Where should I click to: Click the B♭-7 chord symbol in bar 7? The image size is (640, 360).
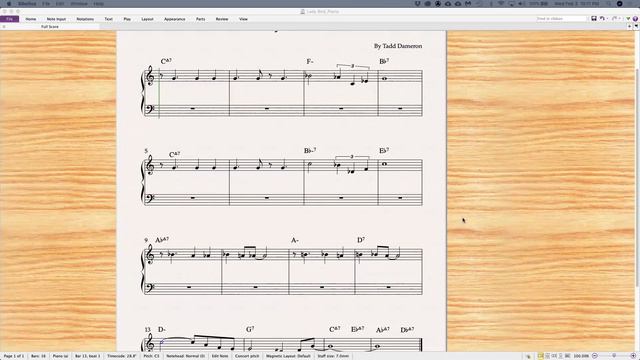tap(310, 151)
